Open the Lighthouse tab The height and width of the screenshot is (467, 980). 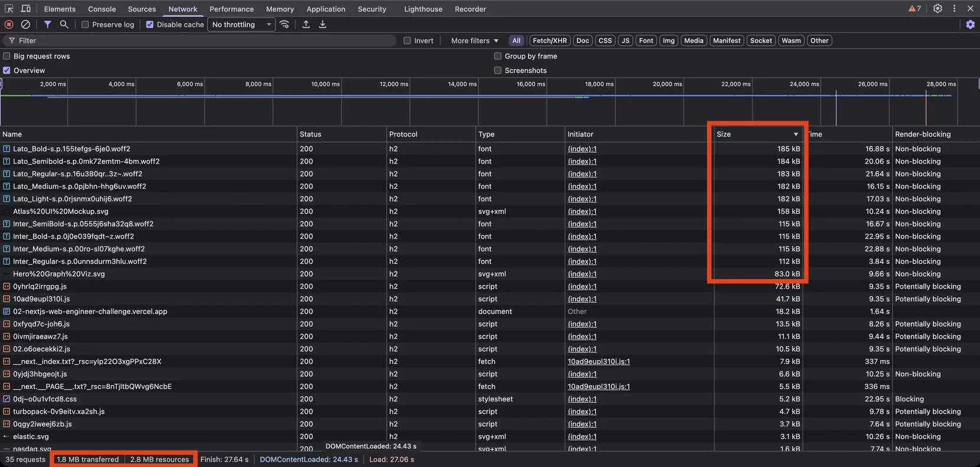point(423,9)
